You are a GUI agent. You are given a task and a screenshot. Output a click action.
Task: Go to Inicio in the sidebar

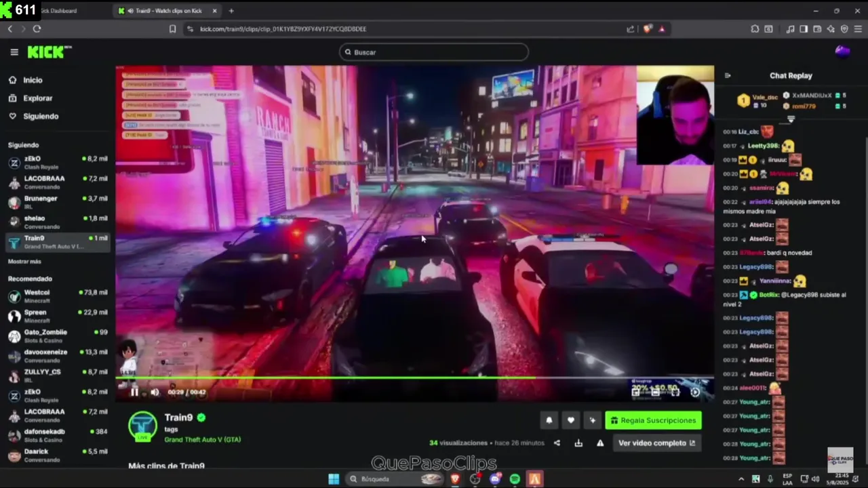click(x=26, y=80)
